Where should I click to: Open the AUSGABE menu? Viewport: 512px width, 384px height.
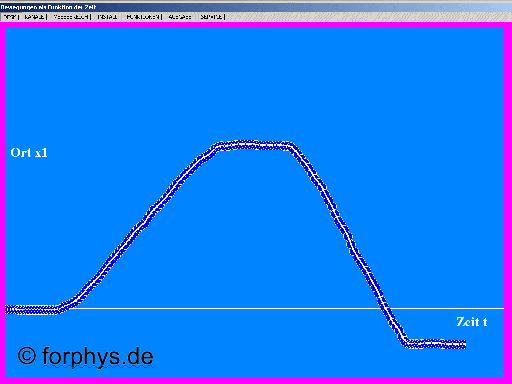(x=180, y=17)
